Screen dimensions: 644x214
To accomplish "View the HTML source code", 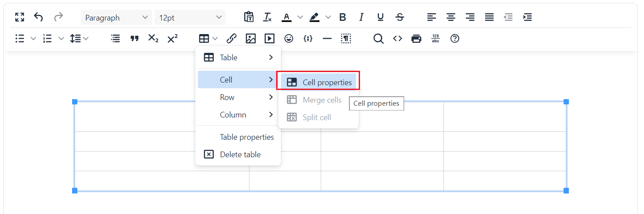I will (x=398, y=39).
